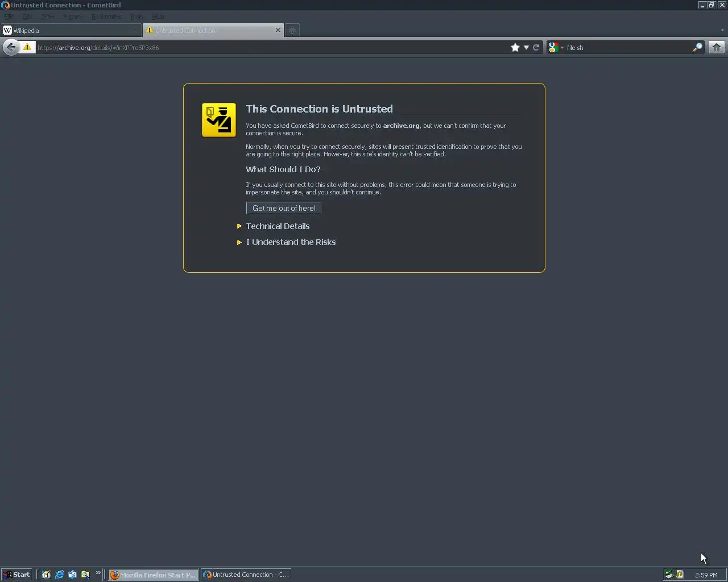
Task: Click the third quick launch icon on taskbar
Action: (x=72, y=575)
